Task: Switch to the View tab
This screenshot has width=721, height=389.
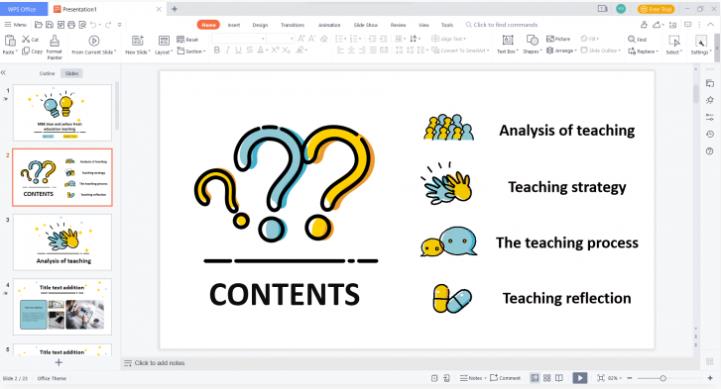Action: pyautogui.click(x=424, y=25)
